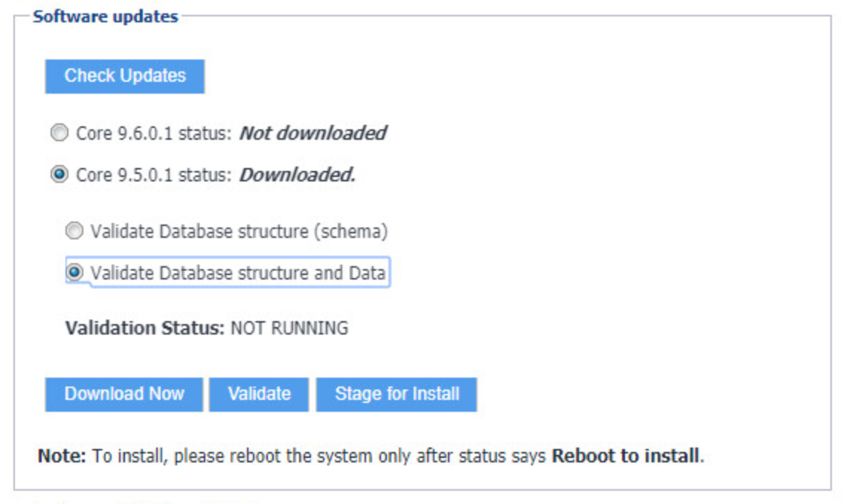Viewport: 846px width, 504px height.
Task: Click the Download Now button
Action: pyautogui.click(x=124, y=394)
